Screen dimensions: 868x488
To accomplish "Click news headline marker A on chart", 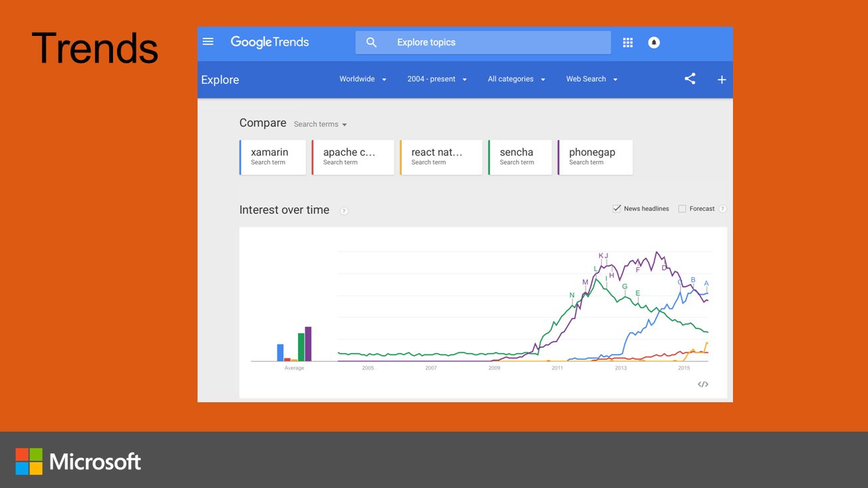I will 706,284.
